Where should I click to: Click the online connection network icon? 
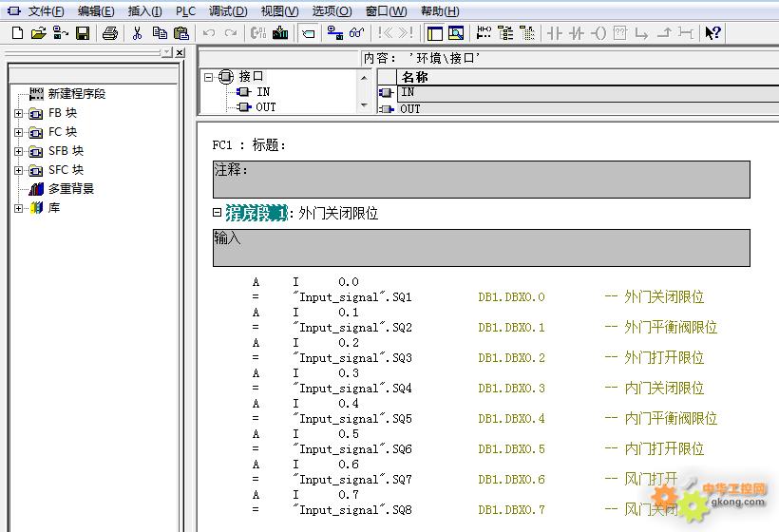coord(334,33)
